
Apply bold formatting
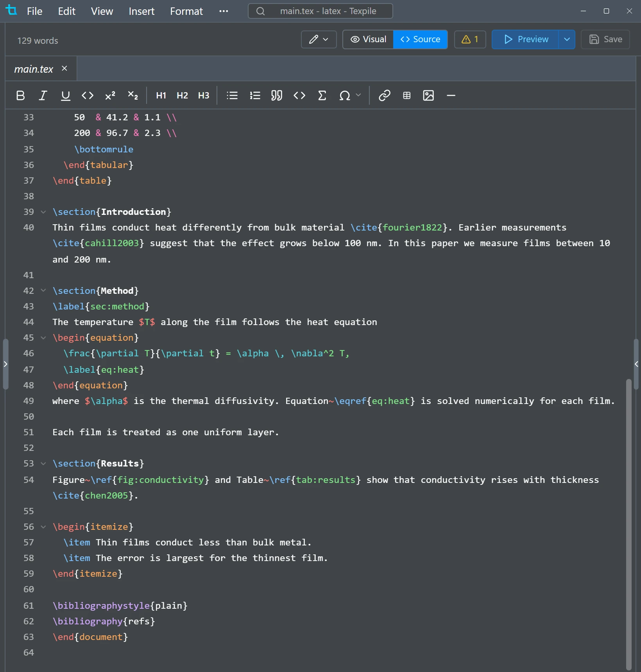click(x=20, y=95)
